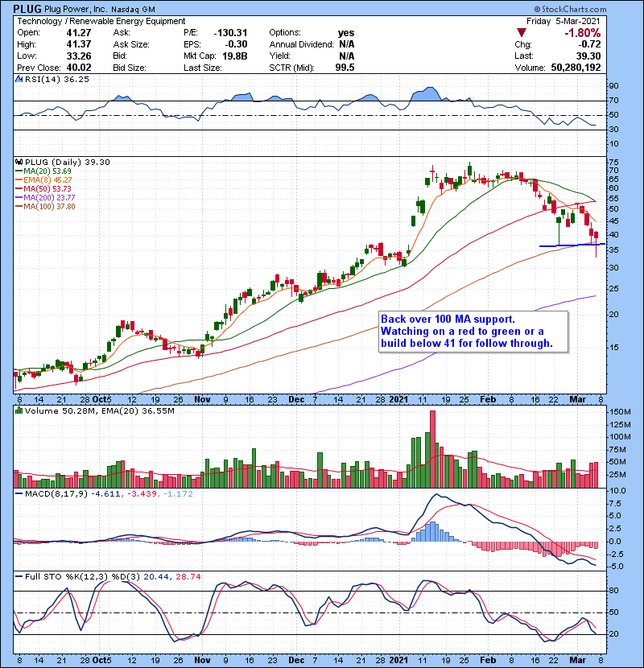This screenshot has width=644, height=668.
Task: Click the -5.0 MACD axis label
Action: (617, 567)
